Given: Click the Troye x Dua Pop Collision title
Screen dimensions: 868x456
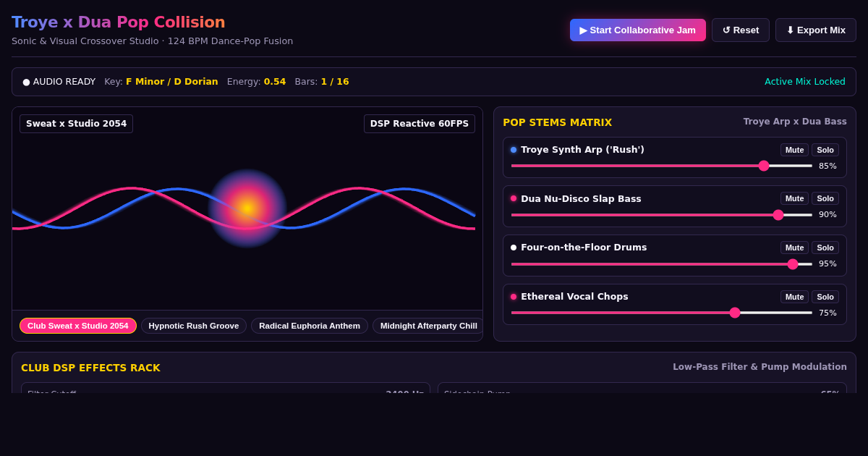Looking at the screenshot, I should [x=119, y=22].
